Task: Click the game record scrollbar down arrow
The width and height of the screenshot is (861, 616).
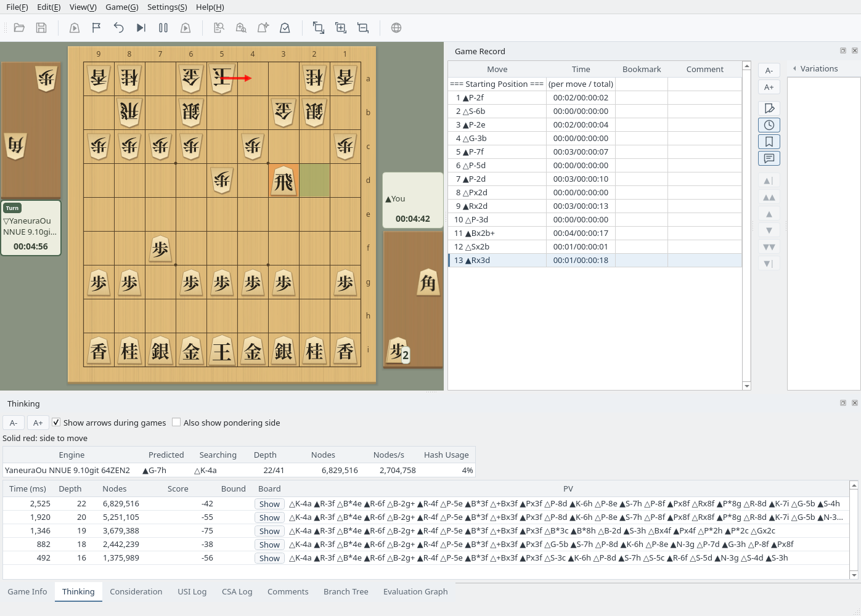Action: tap(747, 386)
